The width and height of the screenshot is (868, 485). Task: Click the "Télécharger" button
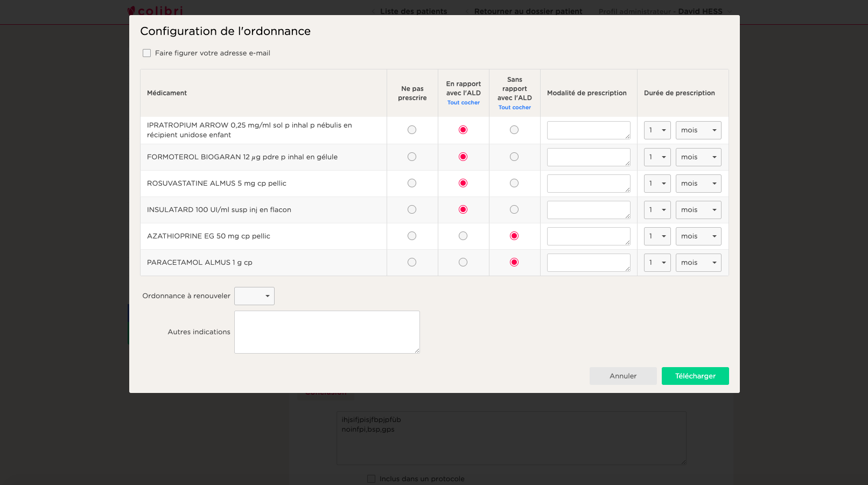pyautogui.click(x=695, y=376)
